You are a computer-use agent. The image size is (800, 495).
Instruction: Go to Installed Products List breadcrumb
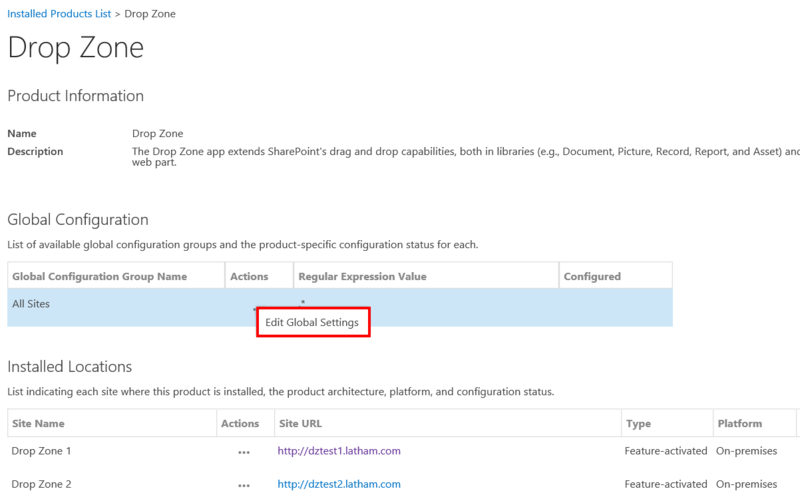coord(59,14)
